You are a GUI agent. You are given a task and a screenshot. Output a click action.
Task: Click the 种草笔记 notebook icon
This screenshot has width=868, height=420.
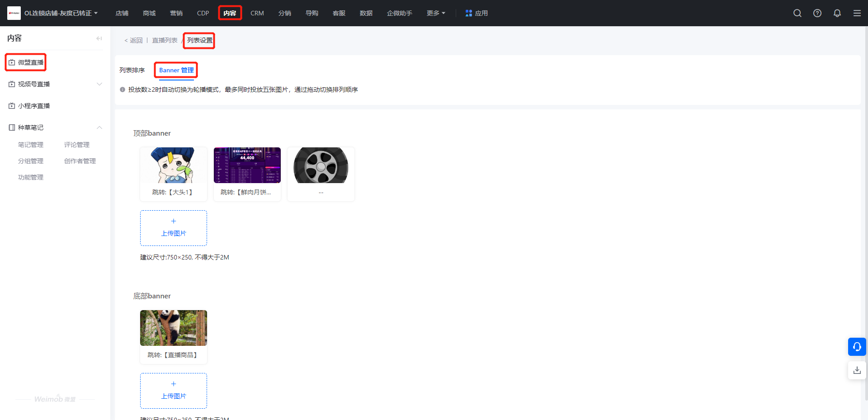point(12,127)
